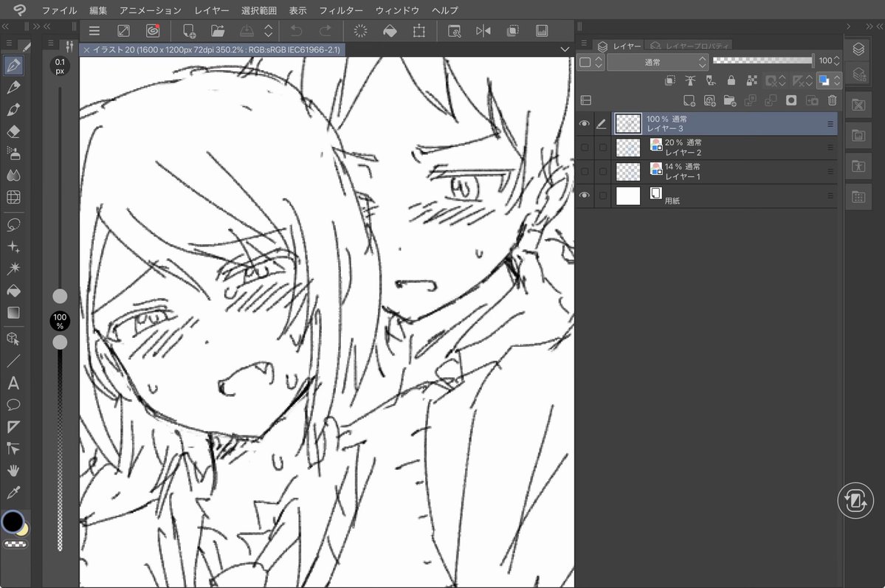Select the レイヤー 2 layer row
Image resolution: width=885 pixels, height=588 pixels.
pyautogui.click(x=723, y=148)
